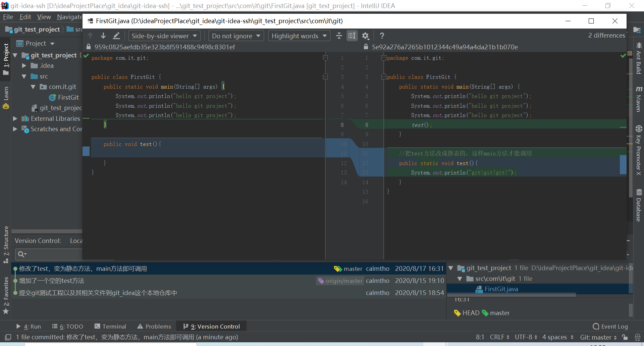Viewport: 644px width, 346px height.
Task: Open Do not ignore dropdown
Action: 236,36
